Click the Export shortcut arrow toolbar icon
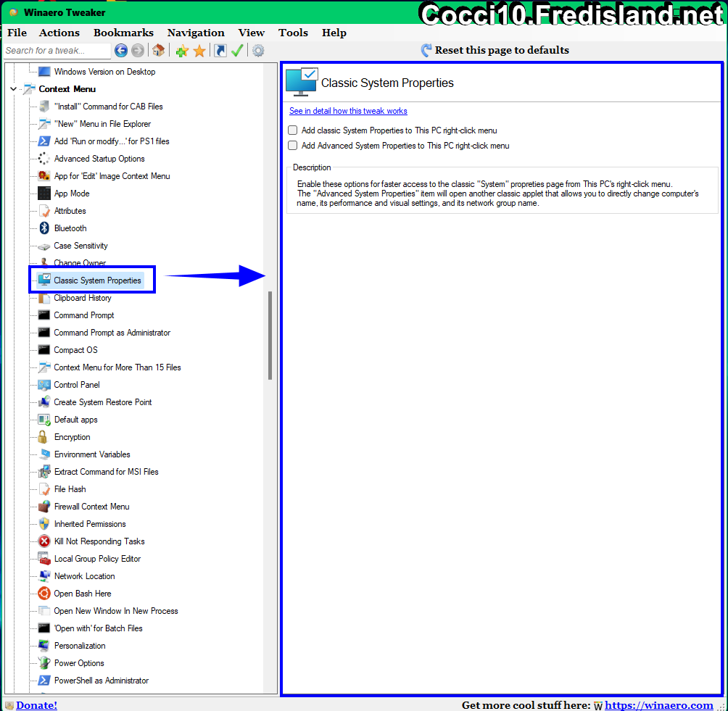 (220, 50)
